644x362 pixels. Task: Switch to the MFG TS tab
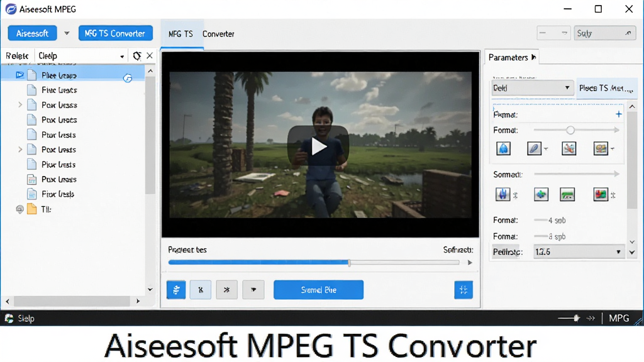pos(180,34)
